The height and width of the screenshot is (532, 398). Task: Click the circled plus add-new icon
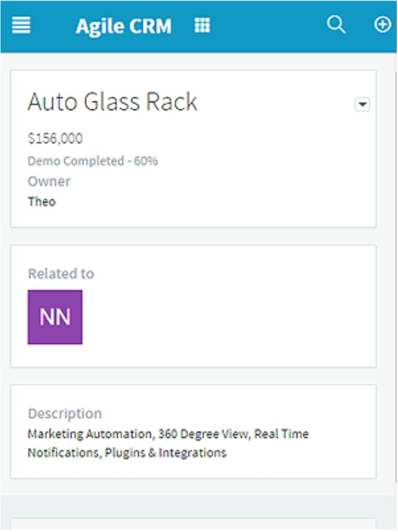point(382,25)
